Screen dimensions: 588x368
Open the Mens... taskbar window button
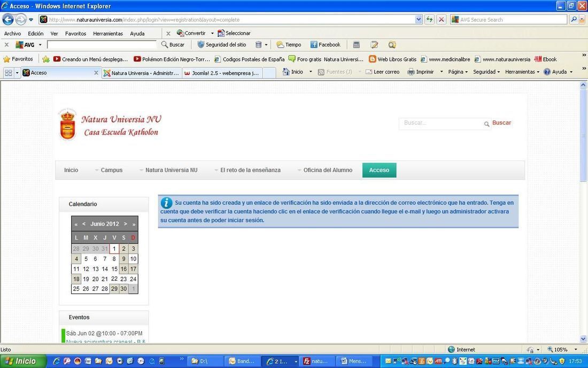(x=355, y=361)
